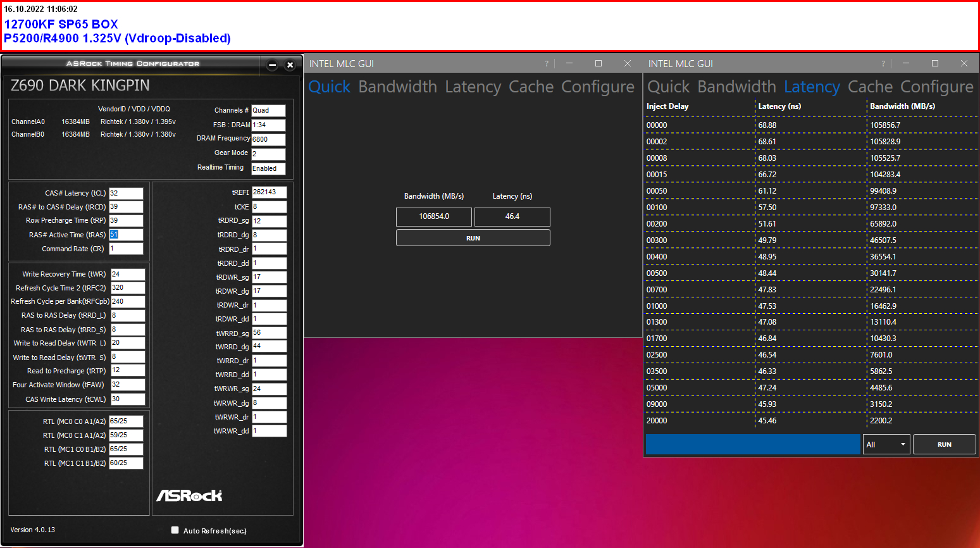Click the Command Rate (CR) field

126,249
